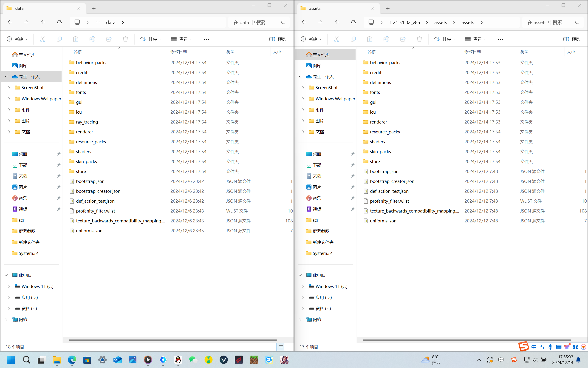
Task: Go up one level in assets window
Action: click(337, 22)
